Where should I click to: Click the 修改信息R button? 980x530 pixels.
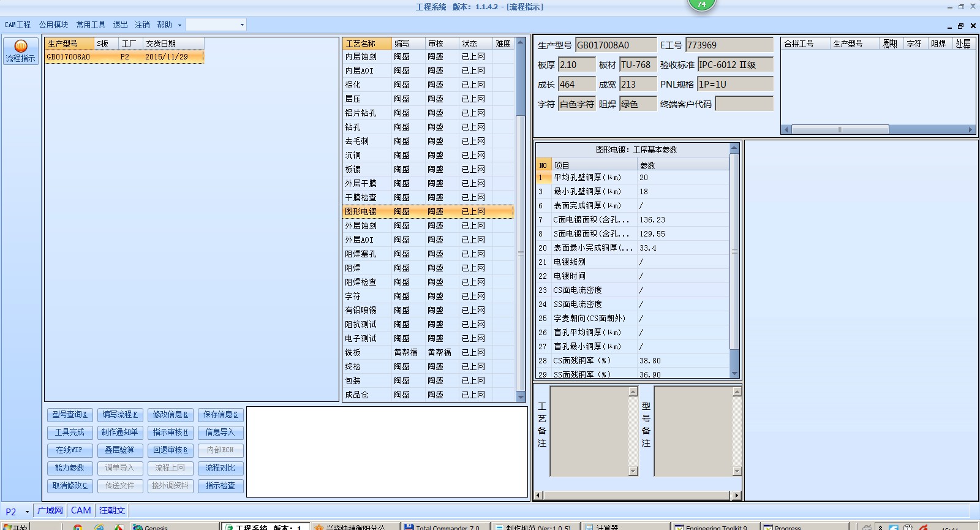point(170,415)
